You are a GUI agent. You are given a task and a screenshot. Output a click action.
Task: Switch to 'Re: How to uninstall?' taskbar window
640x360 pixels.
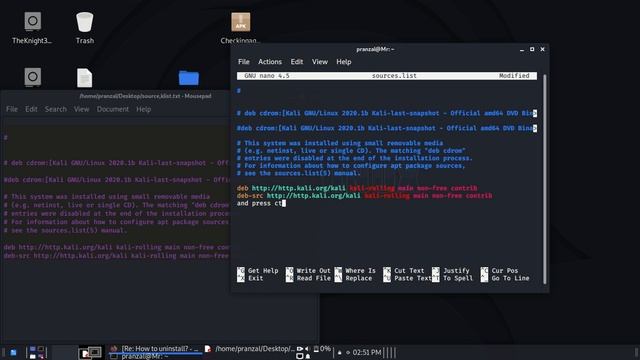(155, 349)
